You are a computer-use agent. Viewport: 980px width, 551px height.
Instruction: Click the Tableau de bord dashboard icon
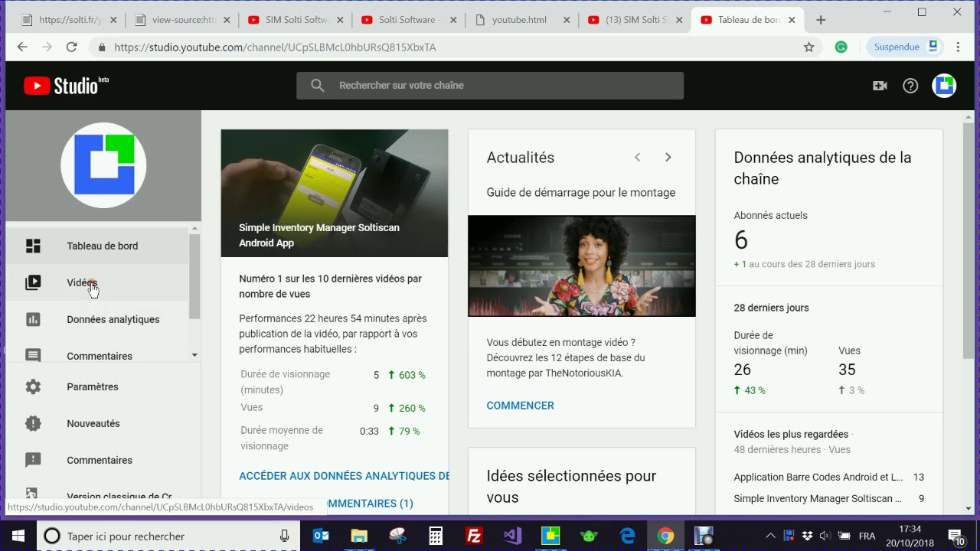point(33,246)
